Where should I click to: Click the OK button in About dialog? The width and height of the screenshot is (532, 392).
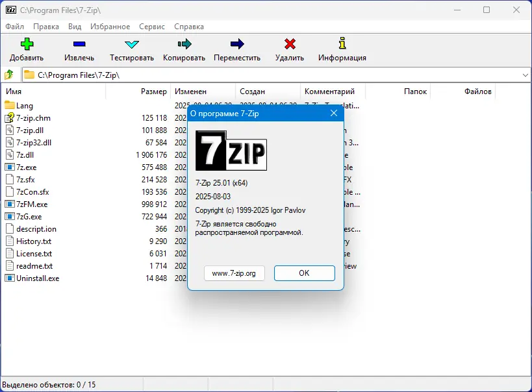pos(305,273)
